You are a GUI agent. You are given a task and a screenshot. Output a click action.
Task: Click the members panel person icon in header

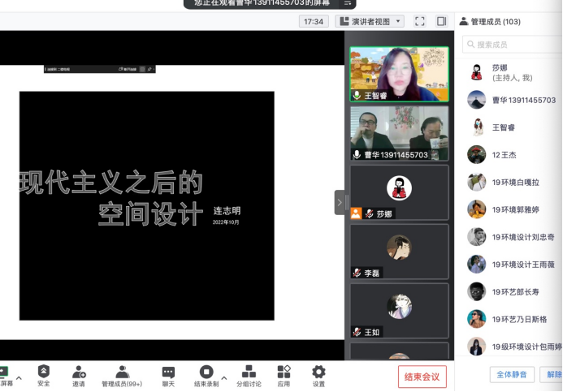pyautogui.click(x=464, y=22)
